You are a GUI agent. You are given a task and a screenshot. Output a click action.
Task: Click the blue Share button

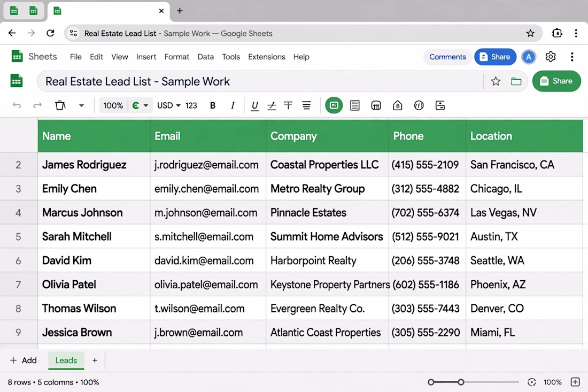coord(495,57)
